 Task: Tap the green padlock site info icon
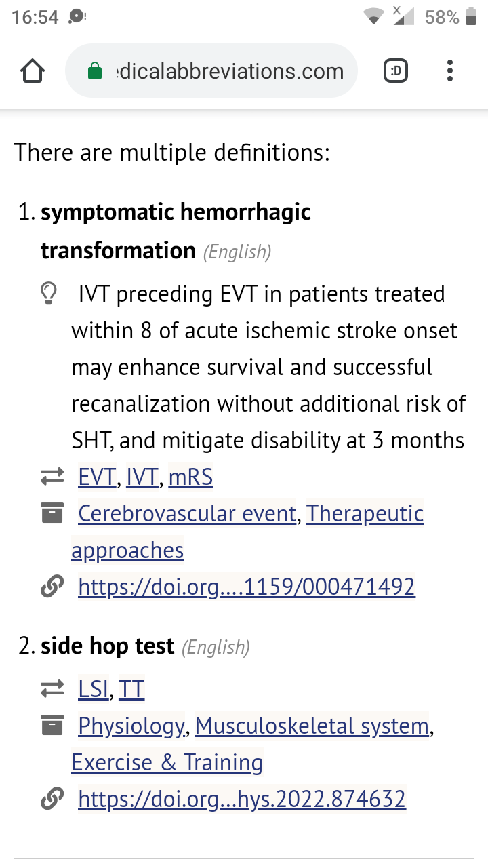(96, 71)
